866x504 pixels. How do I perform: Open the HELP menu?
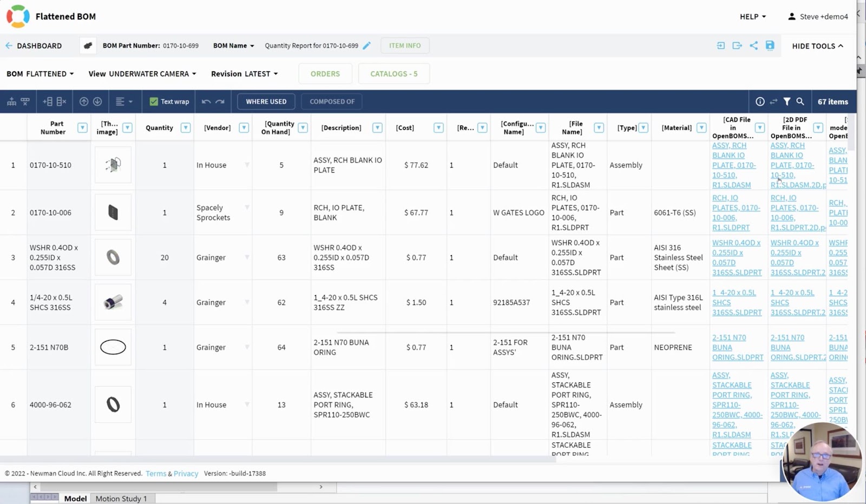753,17
